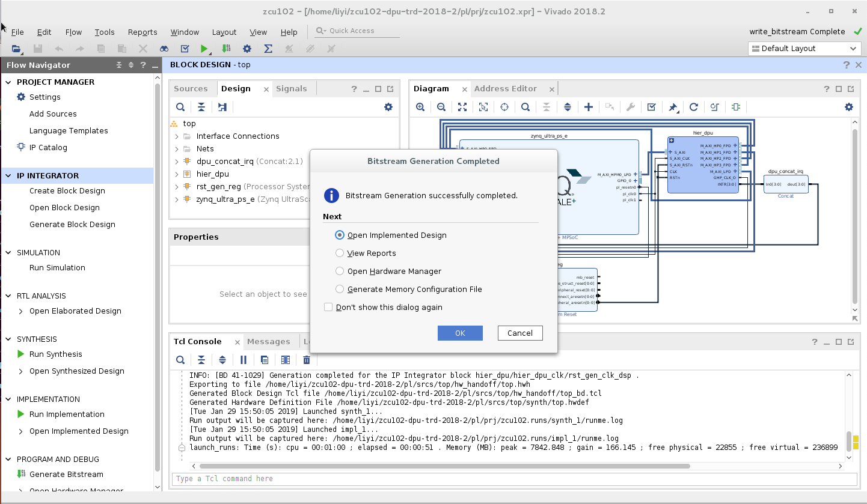This screenshot has height=504, width=867.
Task: Click Validate Design checkbox icon in Diagram toolbar
Action: [x=652, y=107]
